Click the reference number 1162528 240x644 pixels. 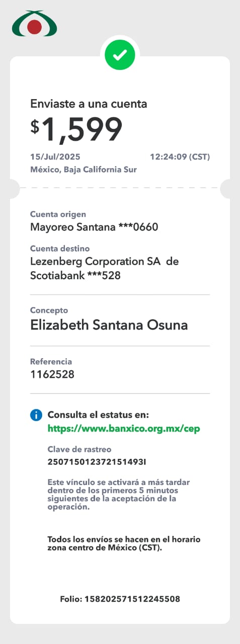(x=52, y=374)
